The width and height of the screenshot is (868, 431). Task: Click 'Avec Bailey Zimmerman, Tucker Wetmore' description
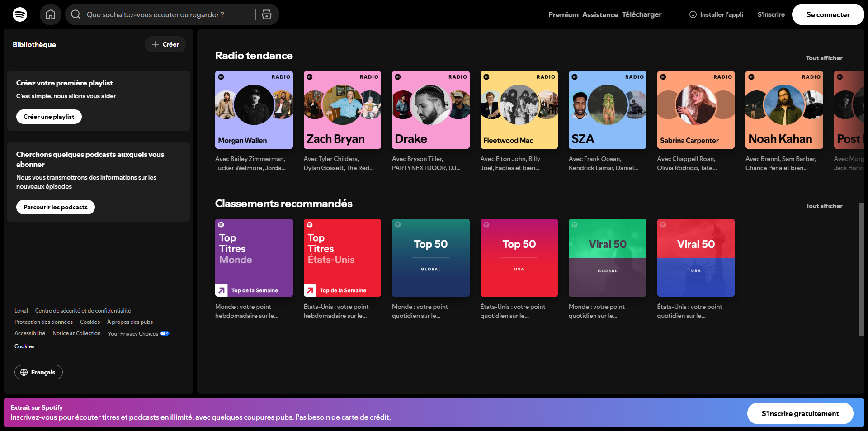click(x=250, y=163)
